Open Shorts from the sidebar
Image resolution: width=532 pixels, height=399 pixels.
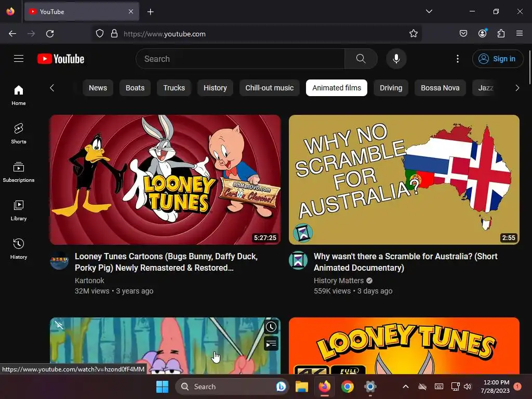(x=19, y=134)
